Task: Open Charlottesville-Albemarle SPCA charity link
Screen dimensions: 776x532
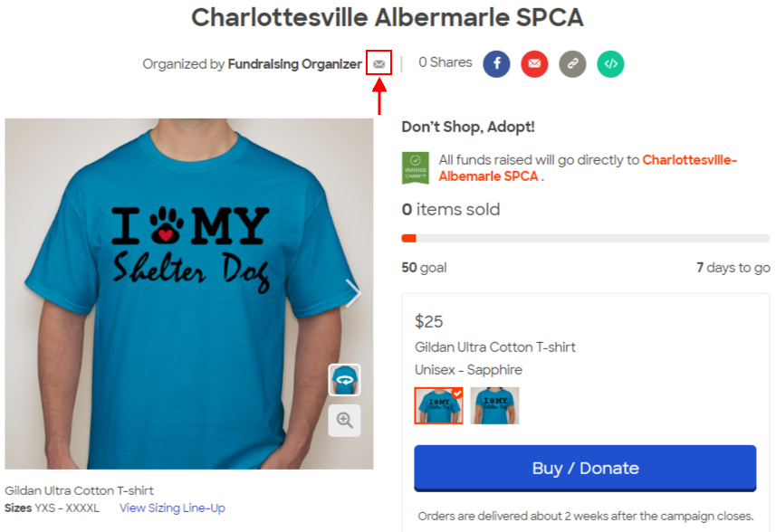Action: click(x=588, y=168)
